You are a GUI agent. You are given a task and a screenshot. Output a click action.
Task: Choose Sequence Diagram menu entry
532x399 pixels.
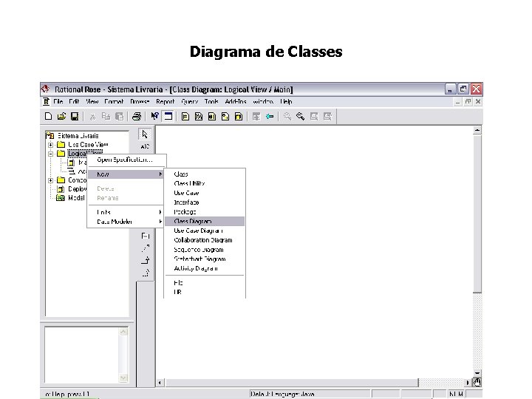205,250
